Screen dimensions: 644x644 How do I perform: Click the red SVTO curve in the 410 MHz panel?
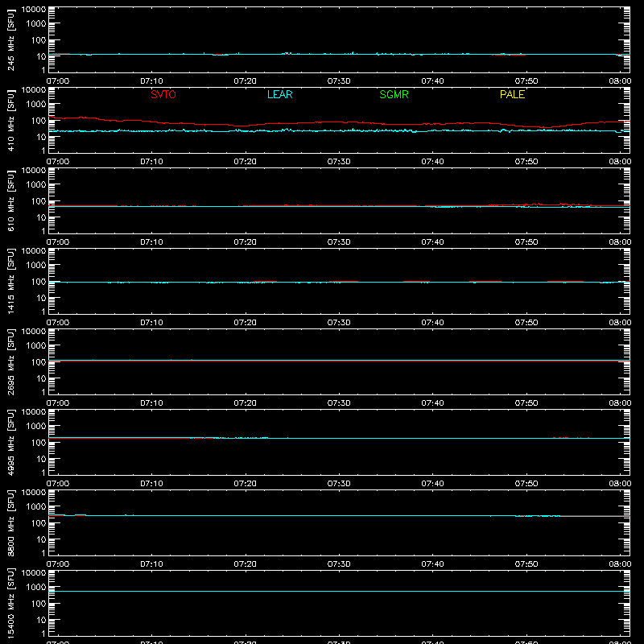[x=339, y=122]
